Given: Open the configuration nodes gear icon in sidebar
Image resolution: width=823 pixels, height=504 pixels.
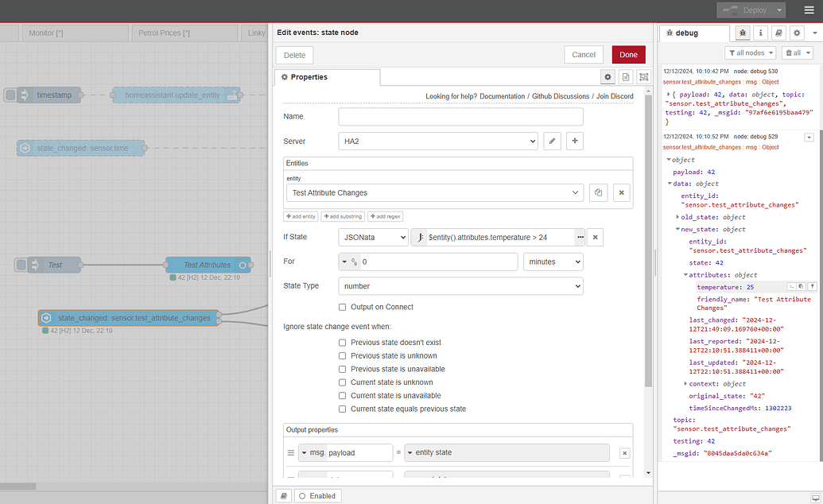Looking at the screenshot, I should tap(796, 33).
